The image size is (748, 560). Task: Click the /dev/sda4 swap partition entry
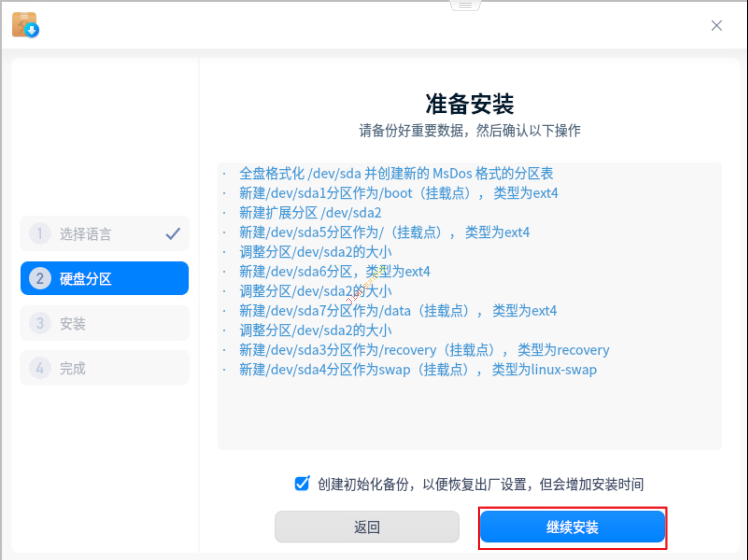point(418,370)
